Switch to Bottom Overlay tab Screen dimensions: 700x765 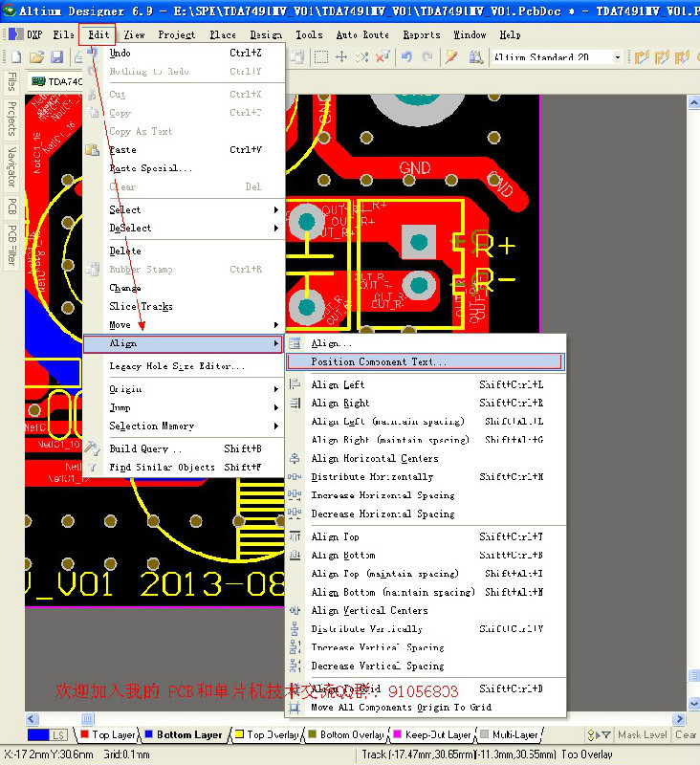coord(346,734)
